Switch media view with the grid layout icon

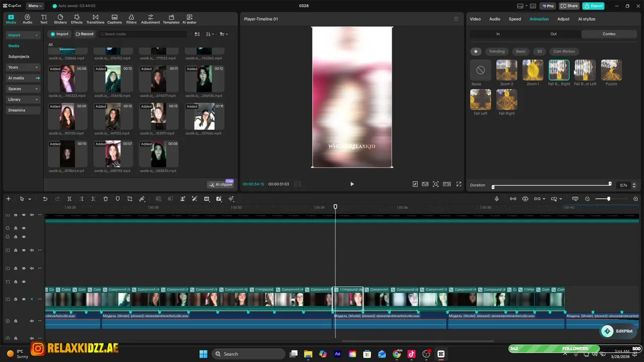click(x=197, y=34)
